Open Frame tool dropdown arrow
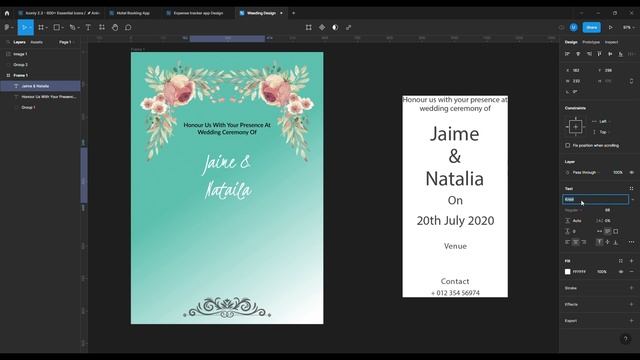 47,27
